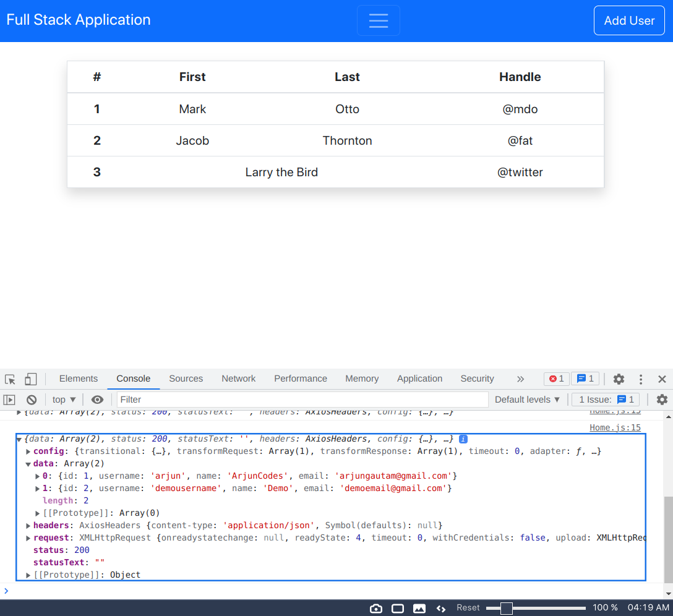Open the Home.js:15 source link
Image resolution: width=673 pixels, height=616 pixels.
click(615, 427)
